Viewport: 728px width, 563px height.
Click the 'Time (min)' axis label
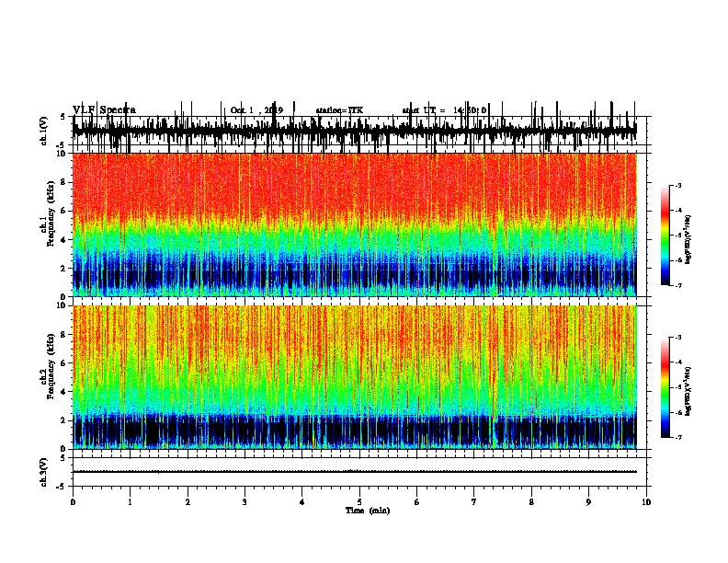[368, 511]
